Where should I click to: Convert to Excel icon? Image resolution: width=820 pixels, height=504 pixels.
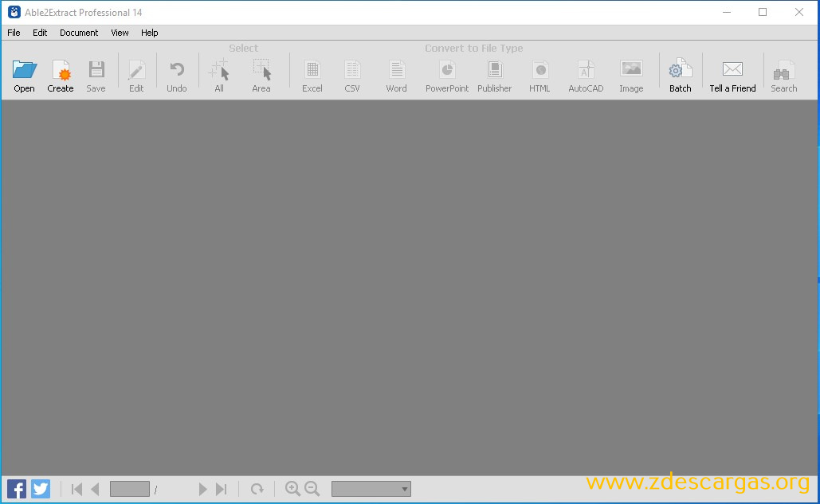[312, 69]
